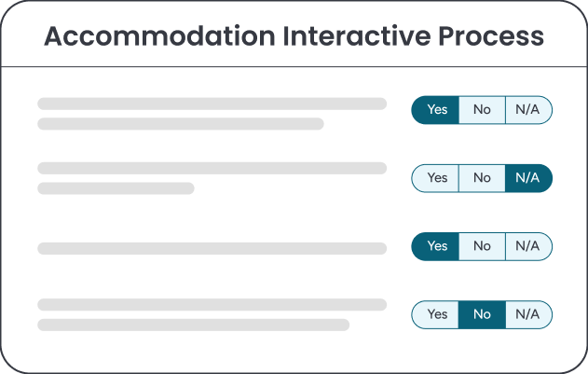Click the Accommodation Interactive Process title

[294, 36]
